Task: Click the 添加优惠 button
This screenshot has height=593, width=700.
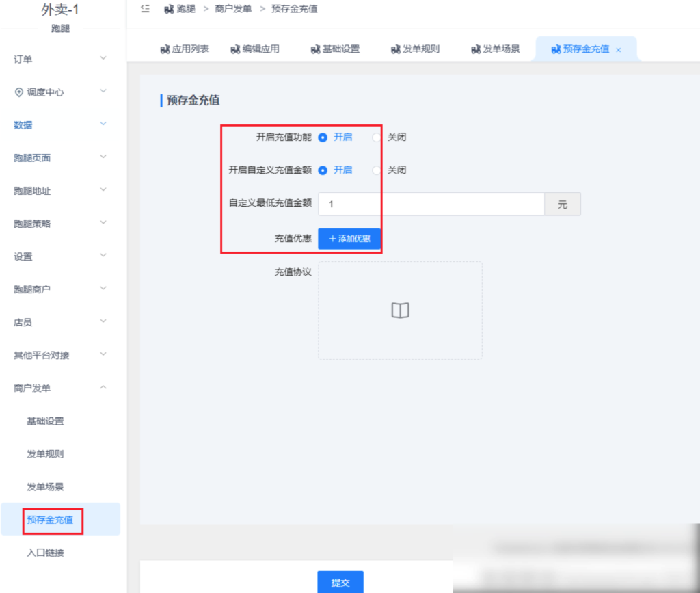Action: 349,239
